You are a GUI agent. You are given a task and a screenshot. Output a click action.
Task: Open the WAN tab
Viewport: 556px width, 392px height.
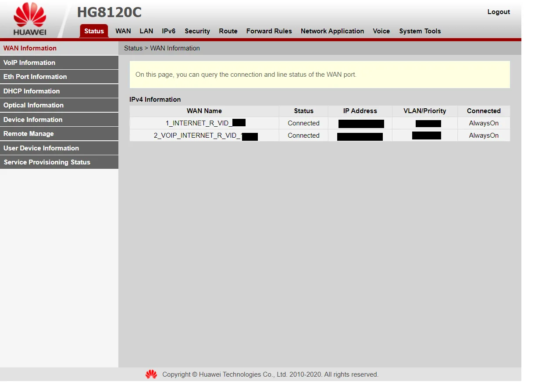pos(123,31)
